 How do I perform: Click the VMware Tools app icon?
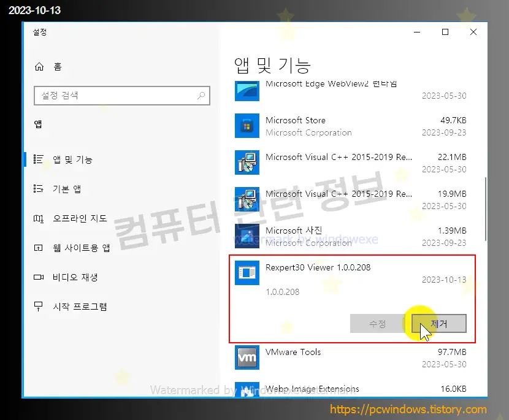pos(247,357)
